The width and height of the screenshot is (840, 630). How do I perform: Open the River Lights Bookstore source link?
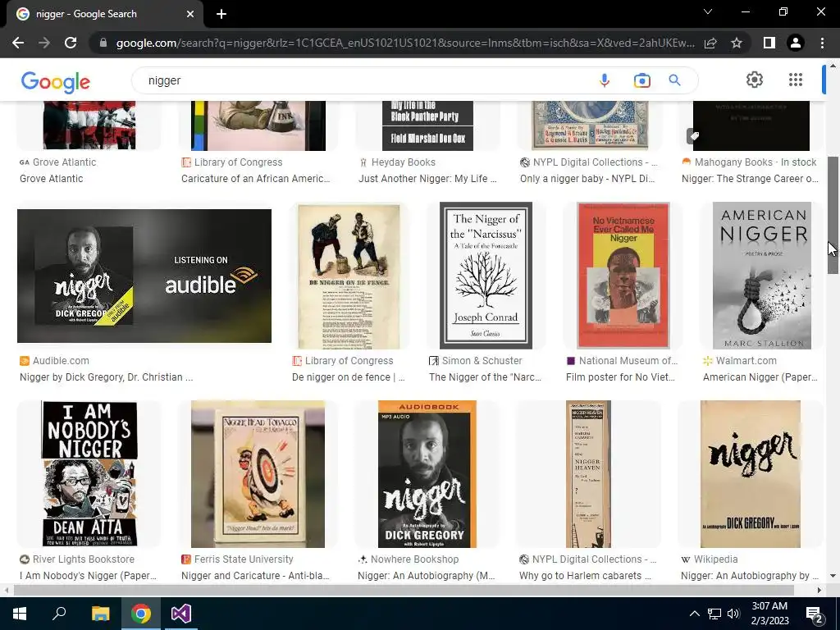[x=77, y=559]
